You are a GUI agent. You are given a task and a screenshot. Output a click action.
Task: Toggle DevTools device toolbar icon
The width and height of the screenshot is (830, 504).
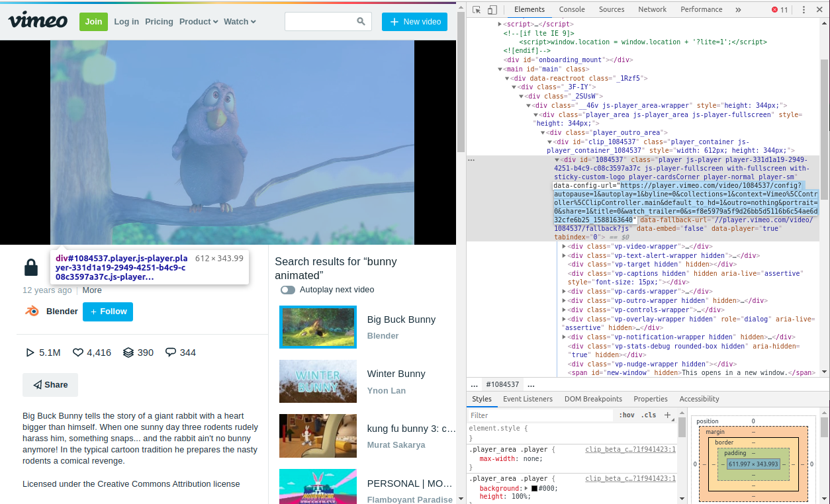(492, 10)
